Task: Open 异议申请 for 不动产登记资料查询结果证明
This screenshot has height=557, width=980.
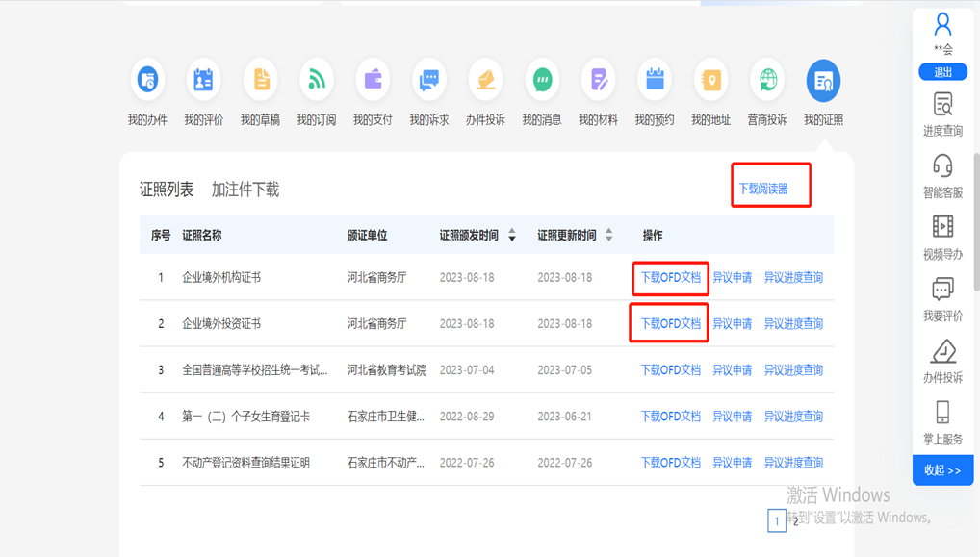Action: coord(733,462)
